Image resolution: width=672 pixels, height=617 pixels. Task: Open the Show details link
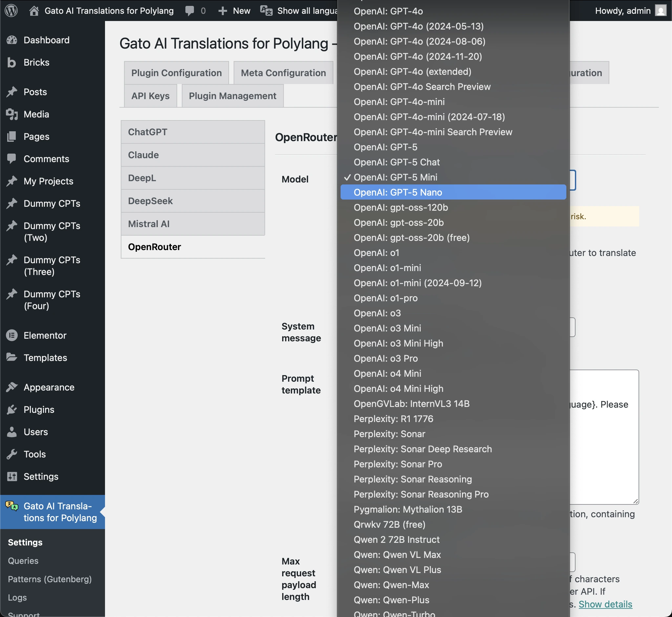[x=606, y=604]
